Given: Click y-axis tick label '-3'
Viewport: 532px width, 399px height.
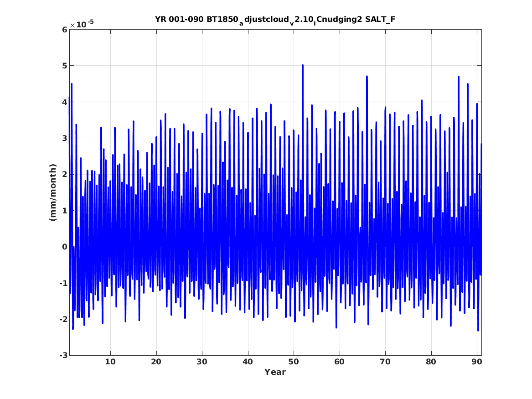Looking at the screenshot, I should point(63,355).
